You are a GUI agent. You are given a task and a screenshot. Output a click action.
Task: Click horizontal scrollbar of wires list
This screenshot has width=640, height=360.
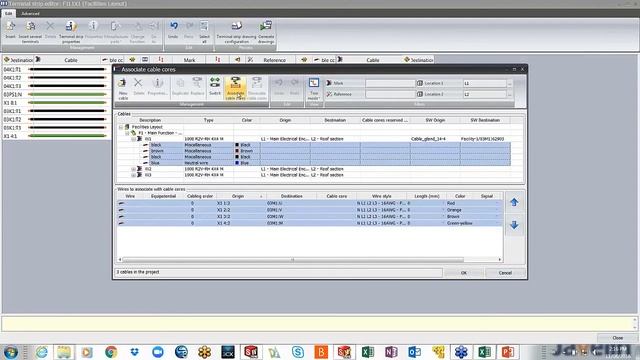tap(293, 260)
